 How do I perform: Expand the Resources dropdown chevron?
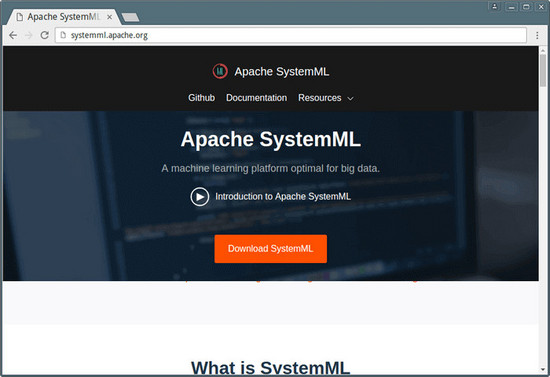pos(350,99)
